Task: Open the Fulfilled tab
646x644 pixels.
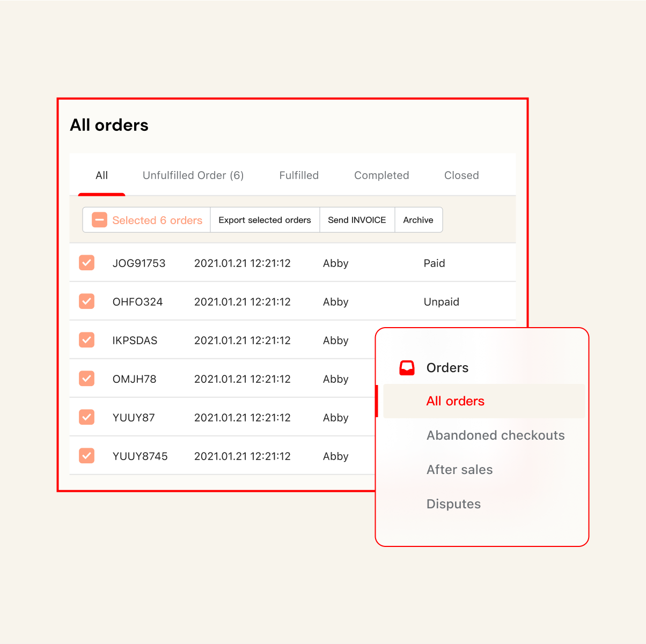Action: coord(299,175)
